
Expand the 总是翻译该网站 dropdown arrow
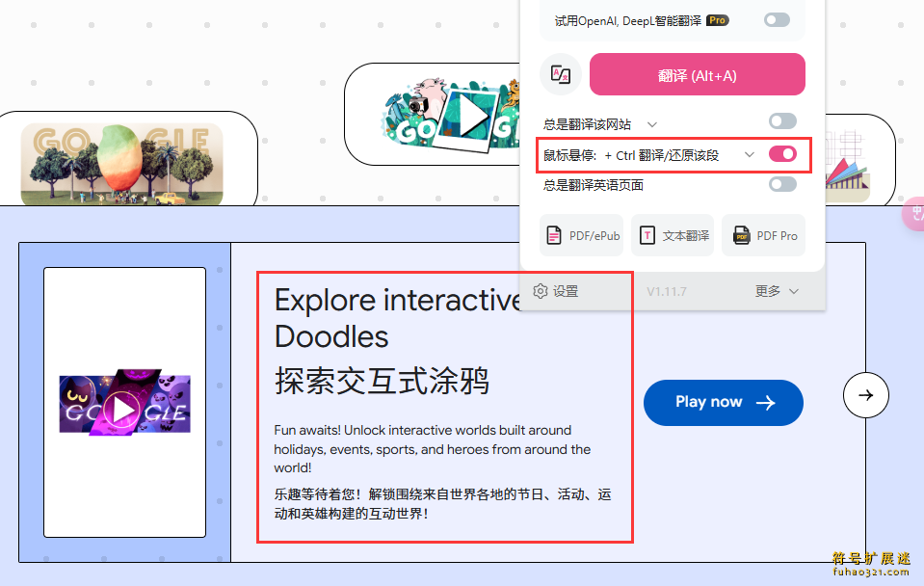point(651,124)
